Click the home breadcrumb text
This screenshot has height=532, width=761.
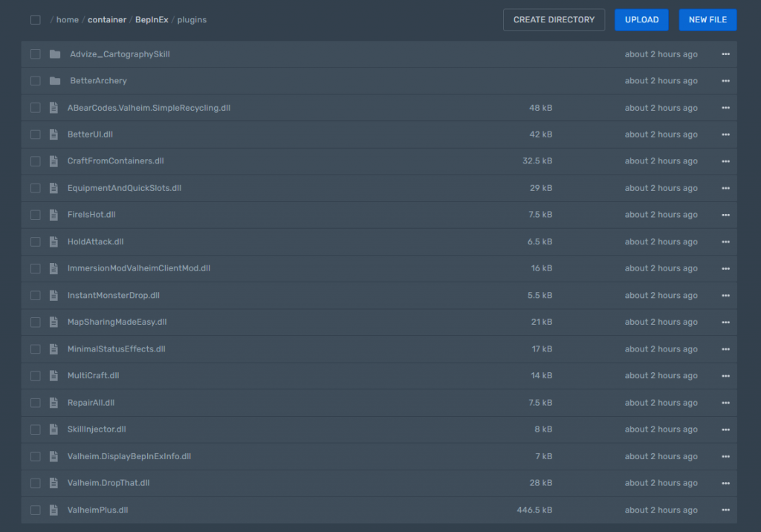pos(68,20)
